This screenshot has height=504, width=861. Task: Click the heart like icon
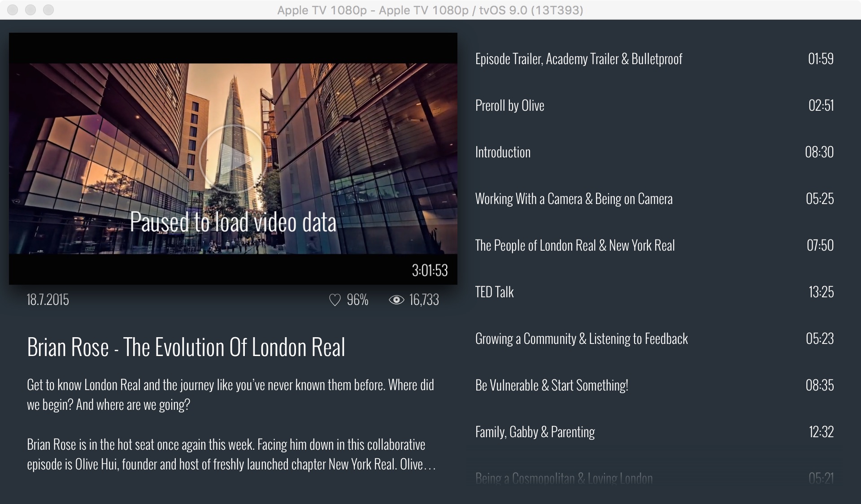pyautogui.click(x=335, y=300)
